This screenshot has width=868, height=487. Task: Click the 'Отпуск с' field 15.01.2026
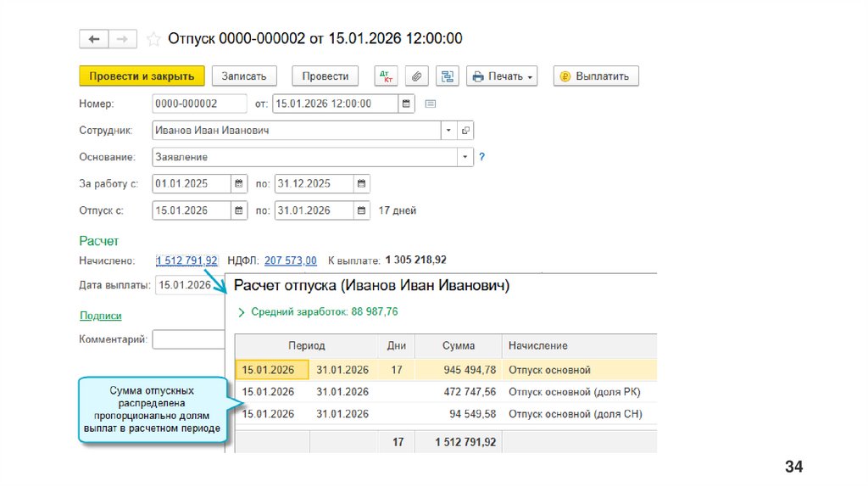click(191, 210)
